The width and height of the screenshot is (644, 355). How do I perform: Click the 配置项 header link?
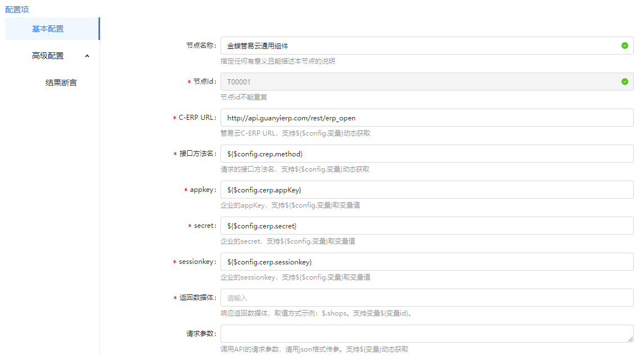click(x=17, y=9)
